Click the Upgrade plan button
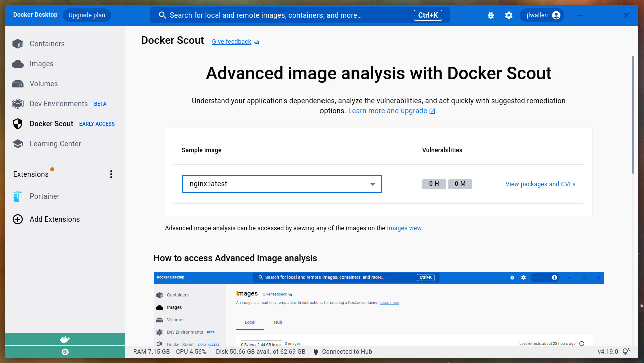The width and height of the screenshot is (644, 363). tap(87, 15)
